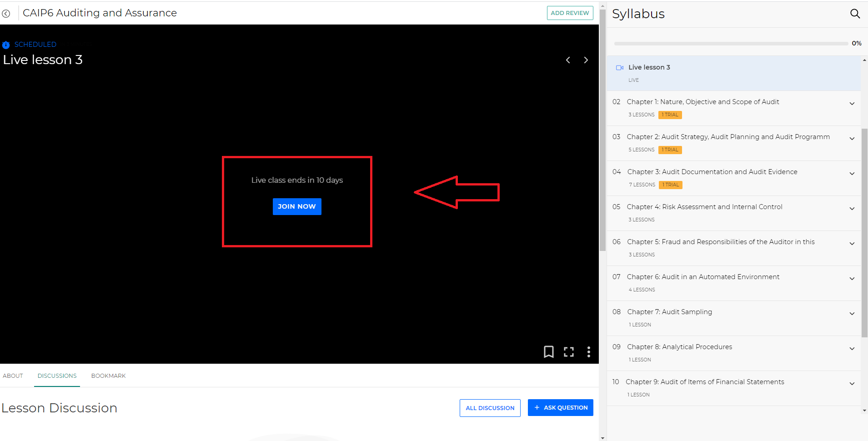Click '1 LESSON' under Chapter 7
The image size is (868, 441).
[x=640, y=325]
